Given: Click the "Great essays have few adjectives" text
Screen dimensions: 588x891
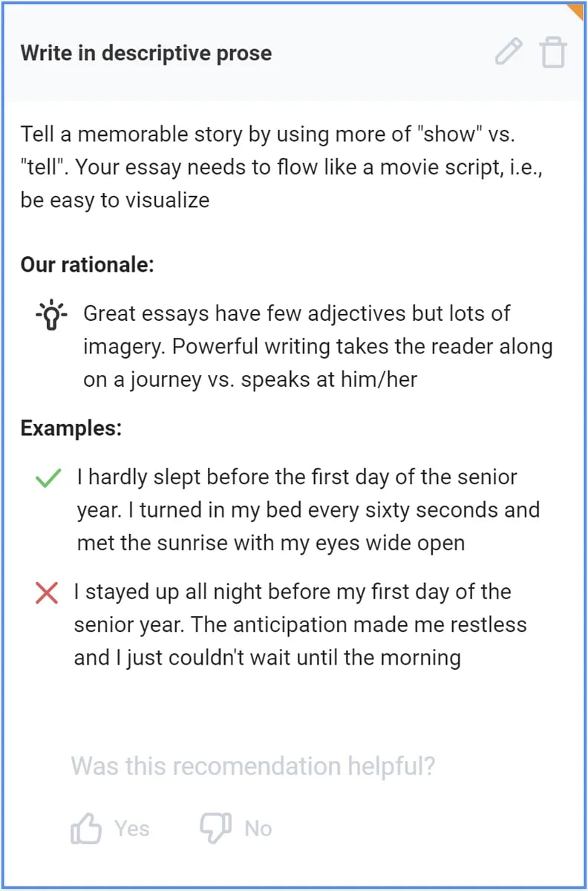Looking at the screenshot, I should tap(318, 346).
